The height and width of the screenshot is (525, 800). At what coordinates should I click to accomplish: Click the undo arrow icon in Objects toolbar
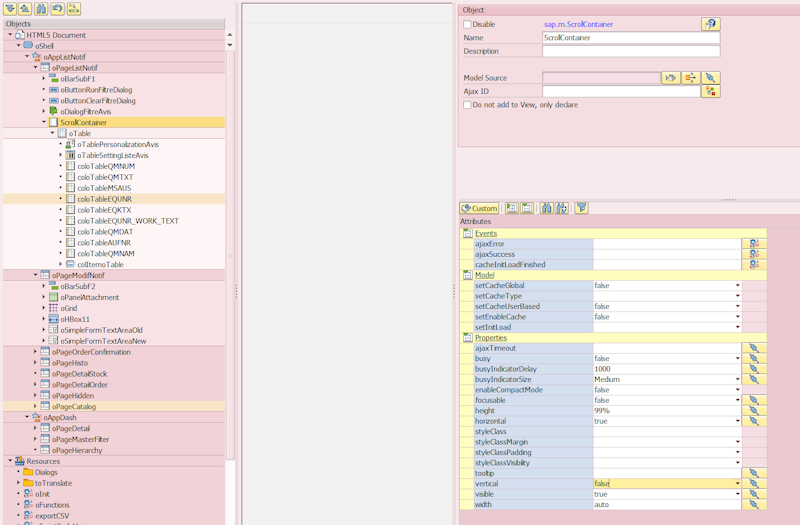pyautogui.click(x=58, y=9)
